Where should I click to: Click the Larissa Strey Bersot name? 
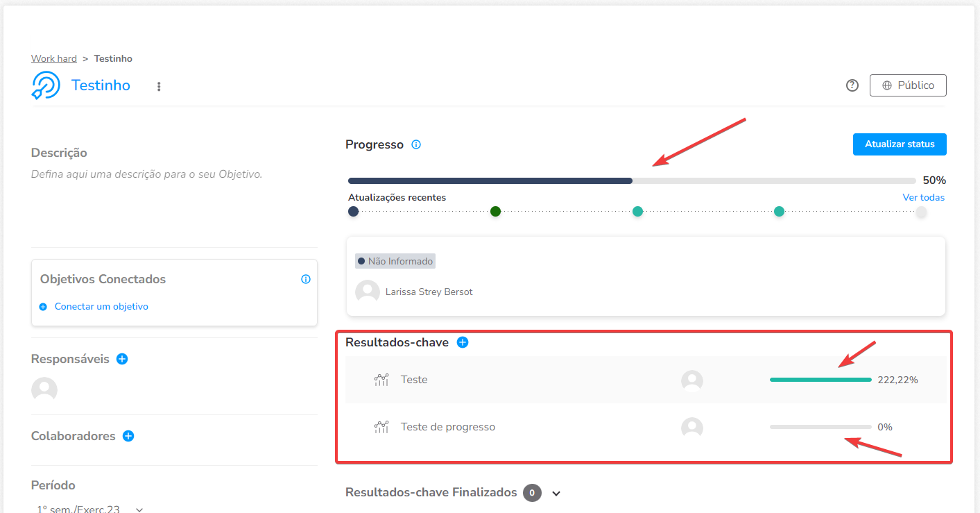coord(429,292)
